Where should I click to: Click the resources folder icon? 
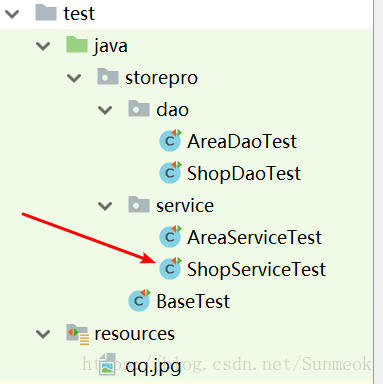coord(78,334)
